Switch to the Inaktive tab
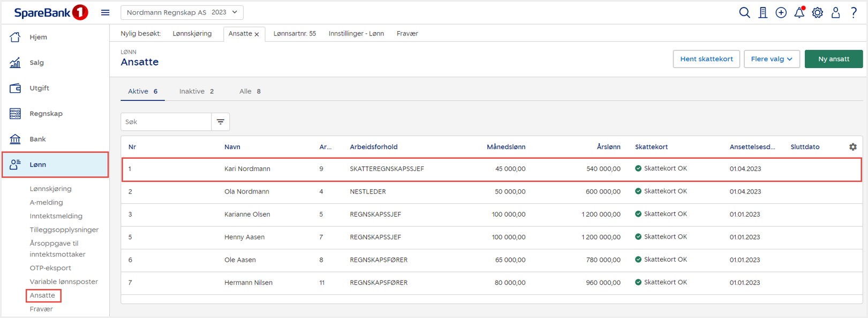 click(x=196, y=91)
